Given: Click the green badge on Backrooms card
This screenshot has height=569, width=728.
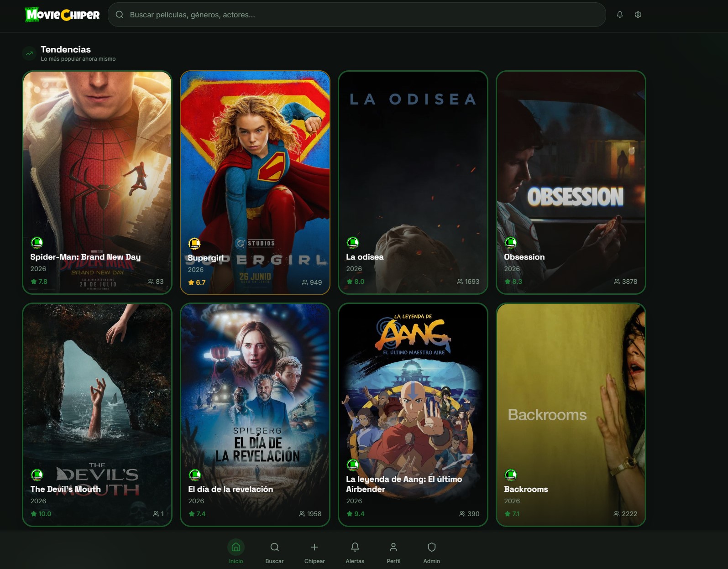Looking at the screenshot, I should 510,475.
